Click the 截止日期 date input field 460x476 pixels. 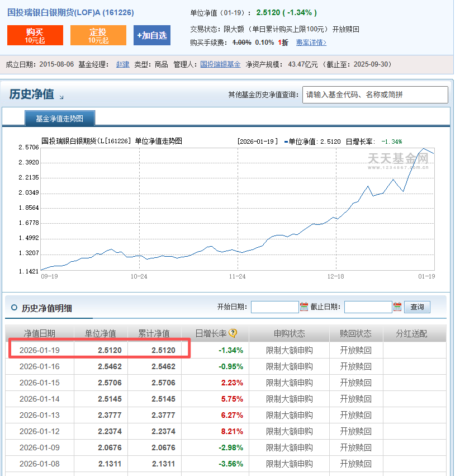point(368,307)
